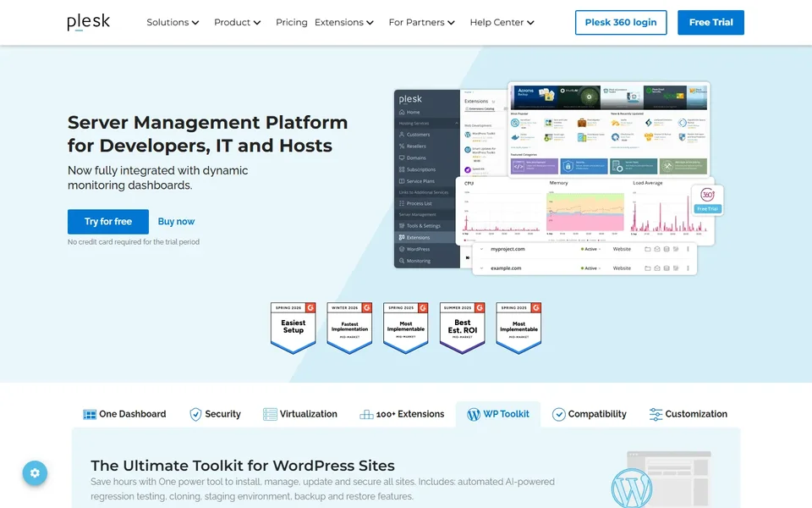The width and height of the screenshot is (812, 508).
Task: Click the Free Trial button in header
Action: [x=710, y=22]
